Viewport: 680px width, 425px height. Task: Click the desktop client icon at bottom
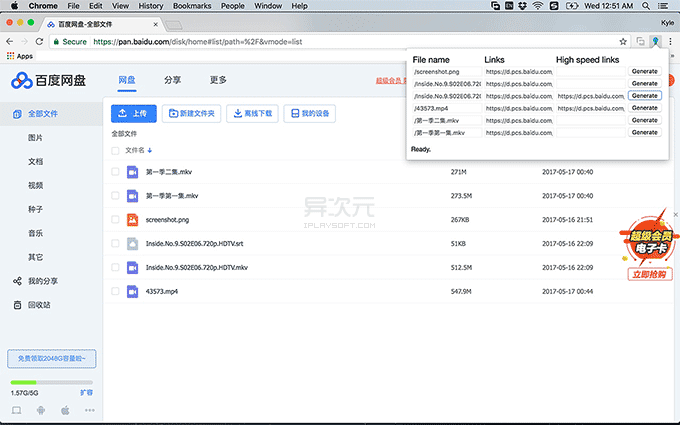16,410
